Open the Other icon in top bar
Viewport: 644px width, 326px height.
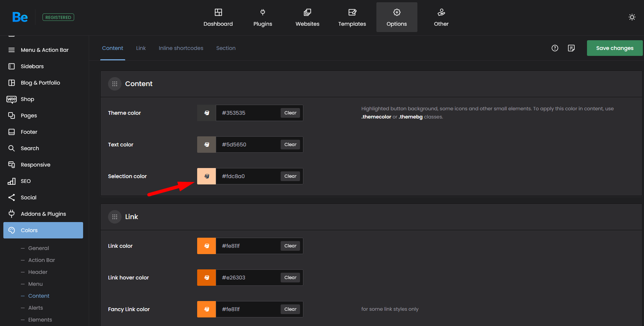[x=441, y=12]
